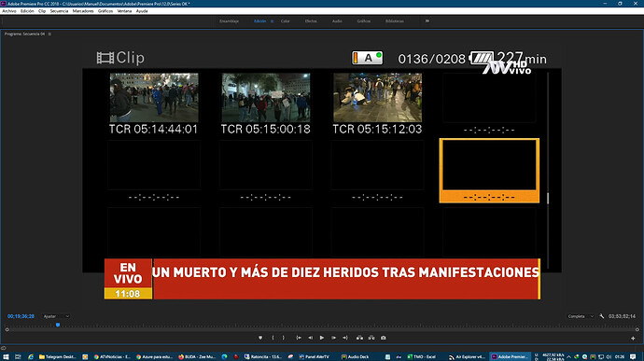Open the Archivo menu

[x=9, y=11]
